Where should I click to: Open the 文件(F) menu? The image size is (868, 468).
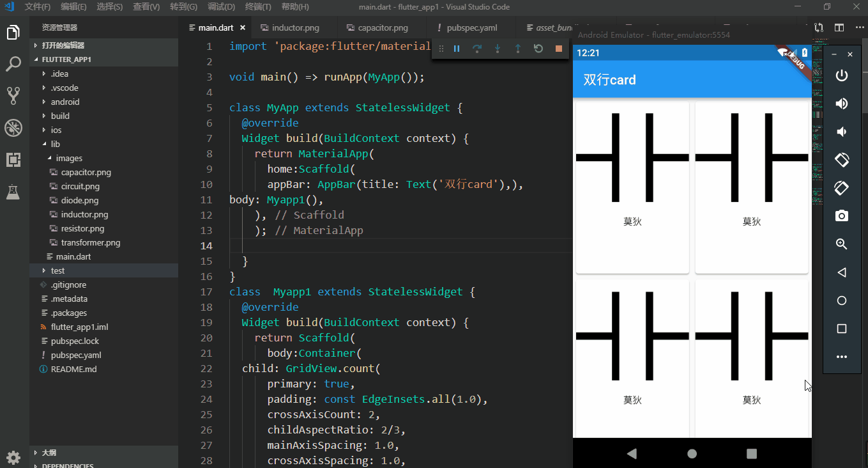coord(38,7)
